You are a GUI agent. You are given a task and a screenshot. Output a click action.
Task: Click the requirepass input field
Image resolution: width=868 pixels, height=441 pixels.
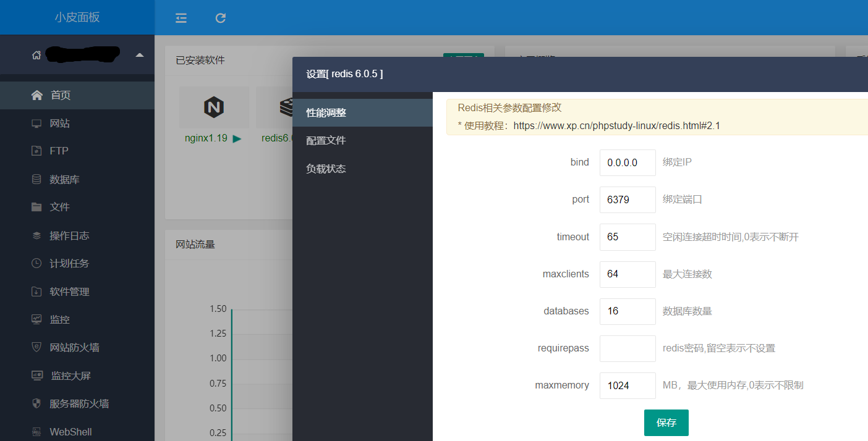[x=628, y=348]
